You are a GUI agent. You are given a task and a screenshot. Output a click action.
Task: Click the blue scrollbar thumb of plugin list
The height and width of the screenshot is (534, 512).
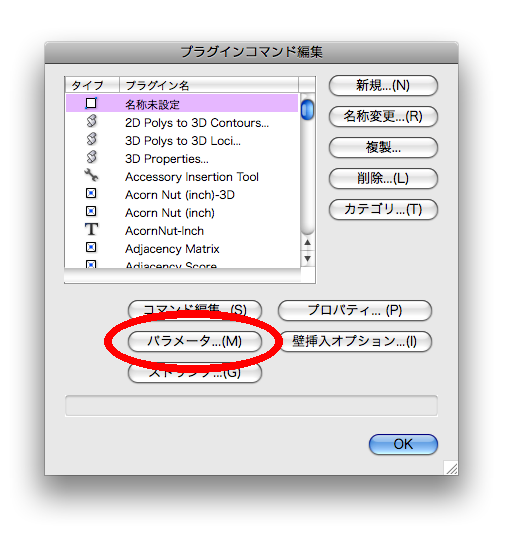pos(308,109)
